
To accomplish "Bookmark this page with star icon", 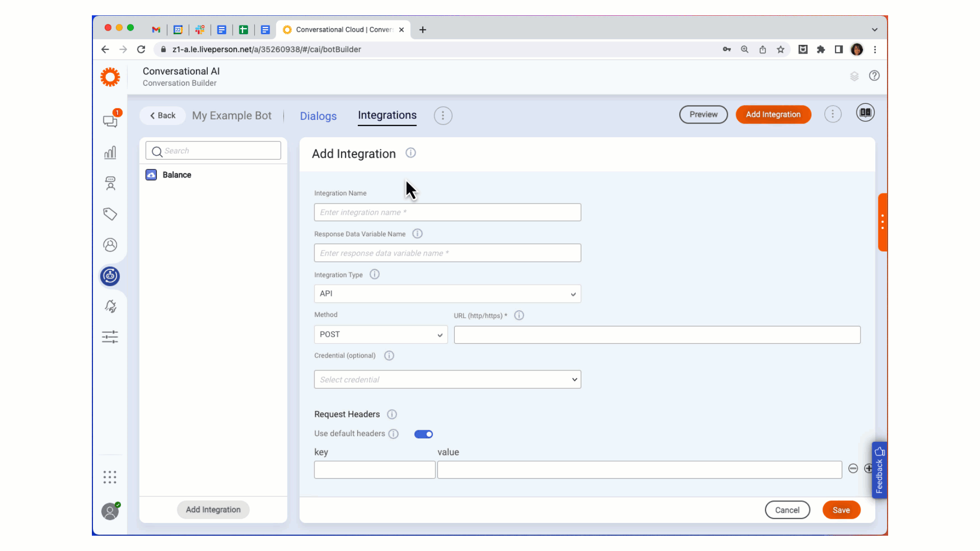I will [x=780, y=49].
